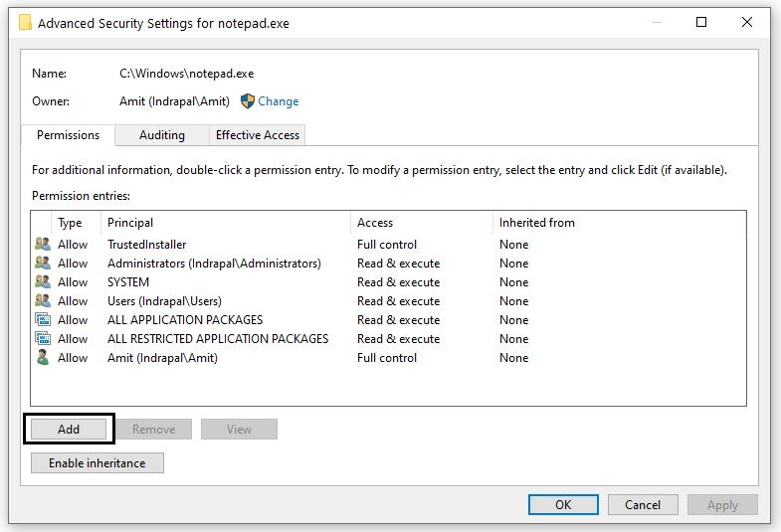Click the Apply button

722,504
